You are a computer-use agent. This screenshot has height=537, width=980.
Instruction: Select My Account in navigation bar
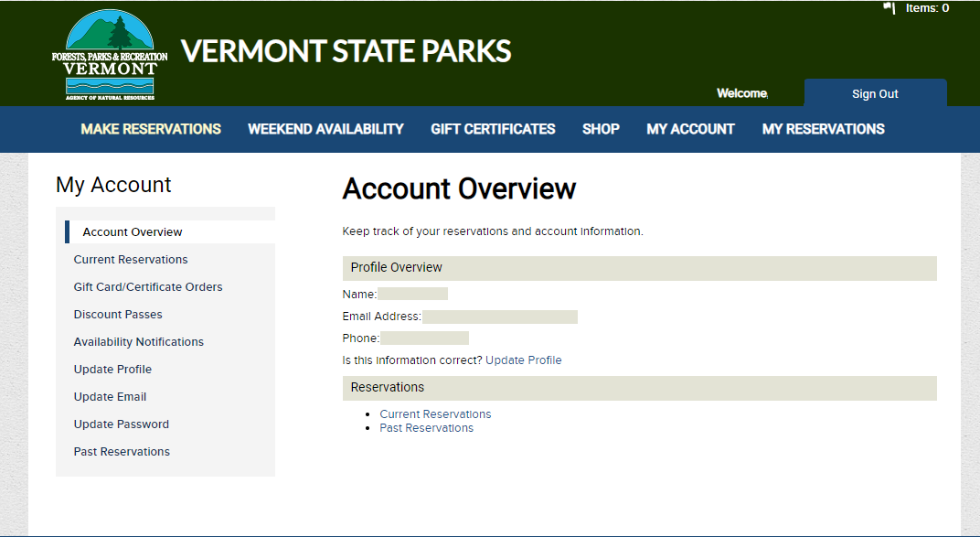coord(690,129)
